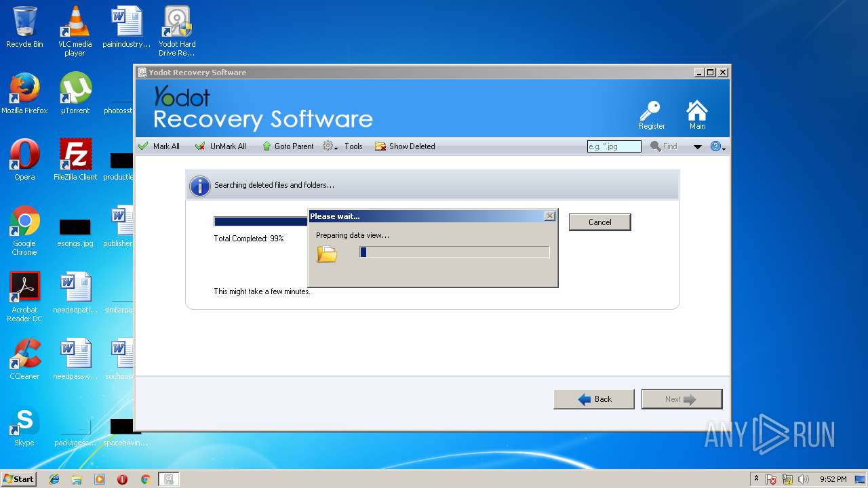
Task: Click the Opera taskbar icon
Action: click(x=122, y=479)
